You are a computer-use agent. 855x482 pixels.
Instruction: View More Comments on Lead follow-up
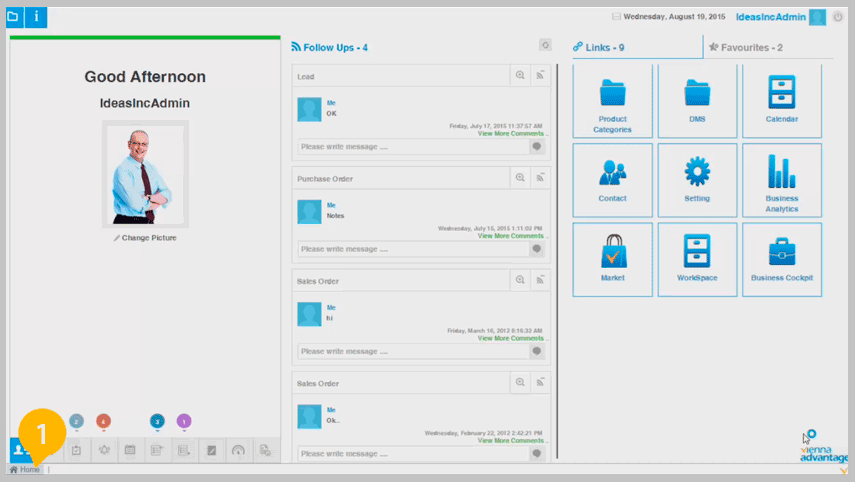pos(511,134)
